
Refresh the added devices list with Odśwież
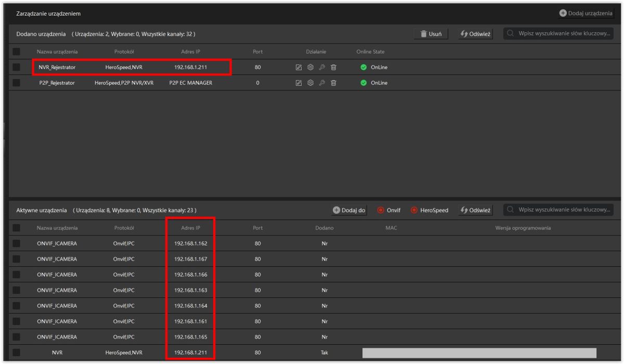(x=475, y=34)
